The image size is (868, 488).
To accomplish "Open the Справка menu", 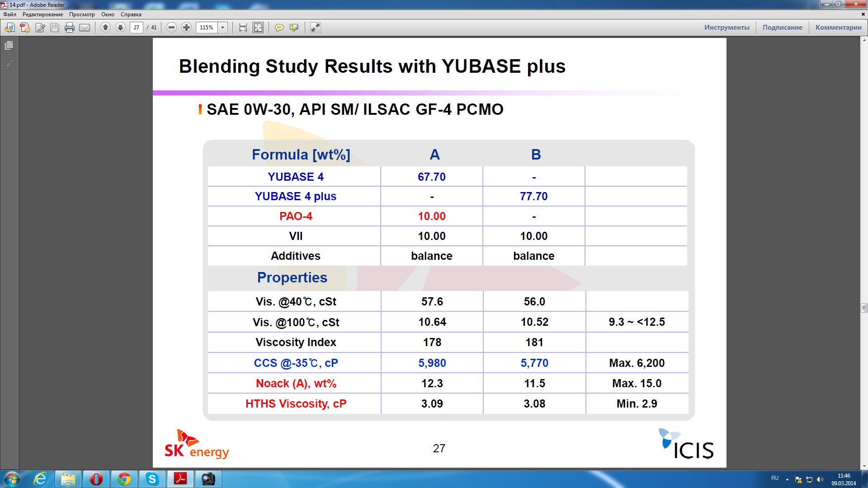I will click(131, 14).
